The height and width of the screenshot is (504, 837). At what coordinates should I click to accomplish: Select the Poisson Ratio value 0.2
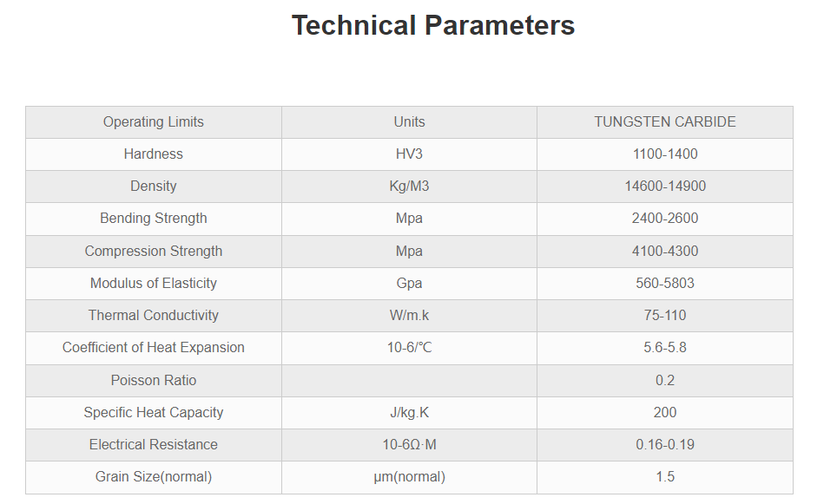(665, 380)
